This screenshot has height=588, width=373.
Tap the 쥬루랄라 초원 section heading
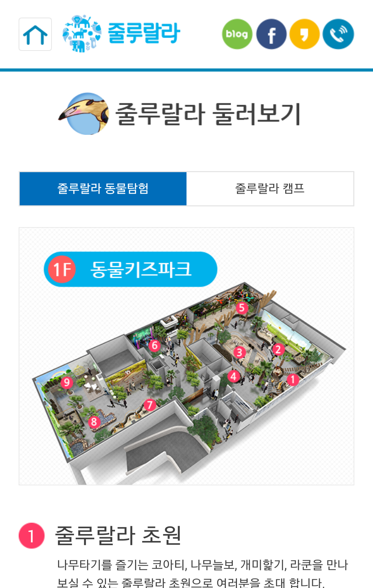(118, 535)
